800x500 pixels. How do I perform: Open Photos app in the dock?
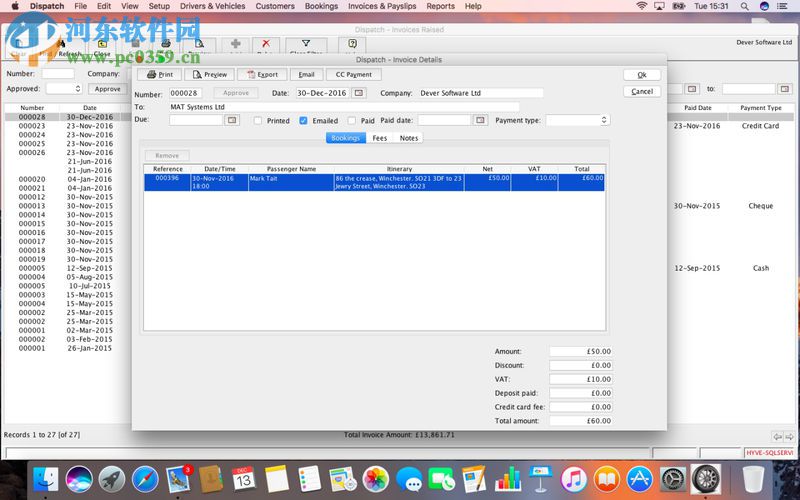coord(376,480)
